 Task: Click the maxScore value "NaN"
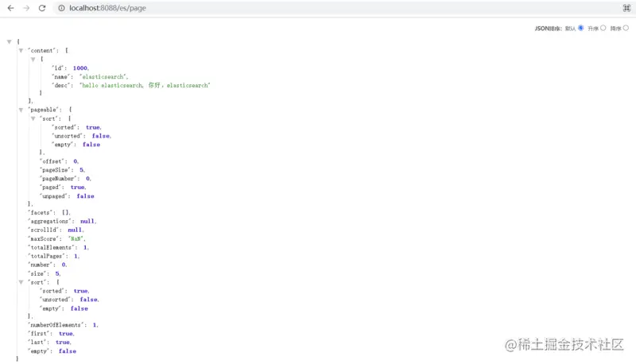[76, 238]
